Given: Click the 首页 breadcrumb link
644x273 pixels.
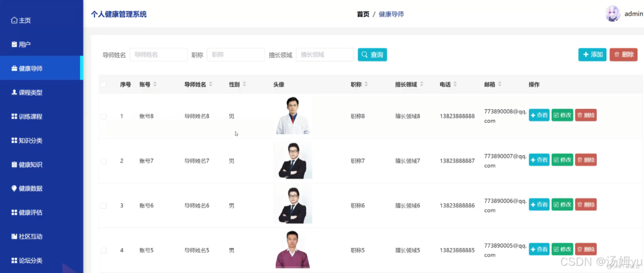Looking at the screenshot, I should pyautogui.click(x=363, y=14).
